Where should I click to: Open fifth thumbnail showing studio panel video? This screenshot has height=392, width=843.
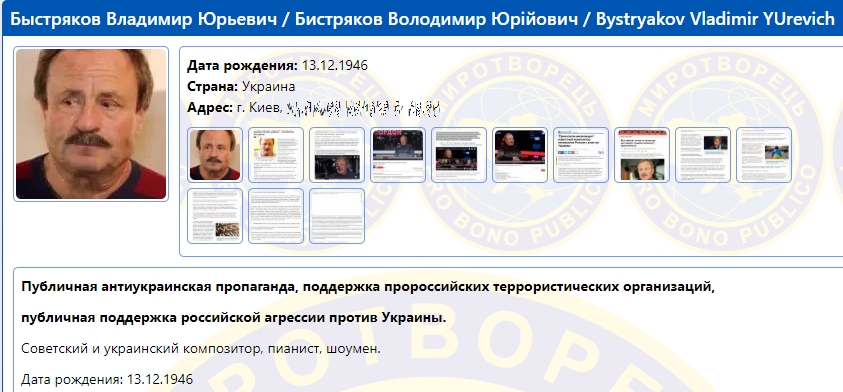pyautogui.click(x=459, y=155)
